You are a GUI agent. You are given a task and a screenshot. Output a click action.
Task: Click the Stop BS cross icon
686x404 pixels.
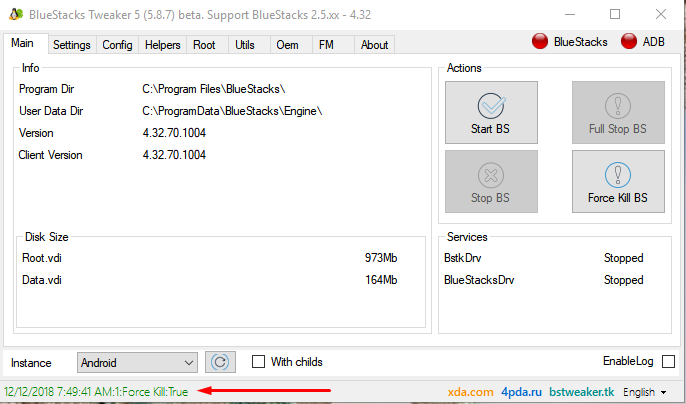pyautogui.click(x=491, y=175)
